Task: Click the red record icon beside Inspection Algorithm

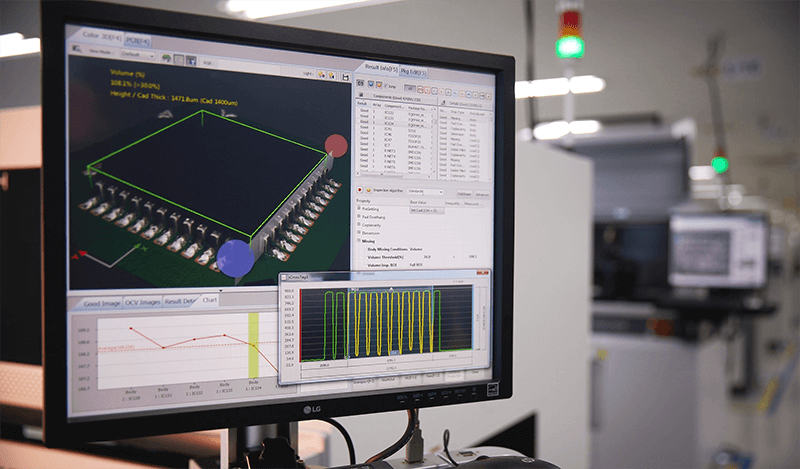Action: 360,187
